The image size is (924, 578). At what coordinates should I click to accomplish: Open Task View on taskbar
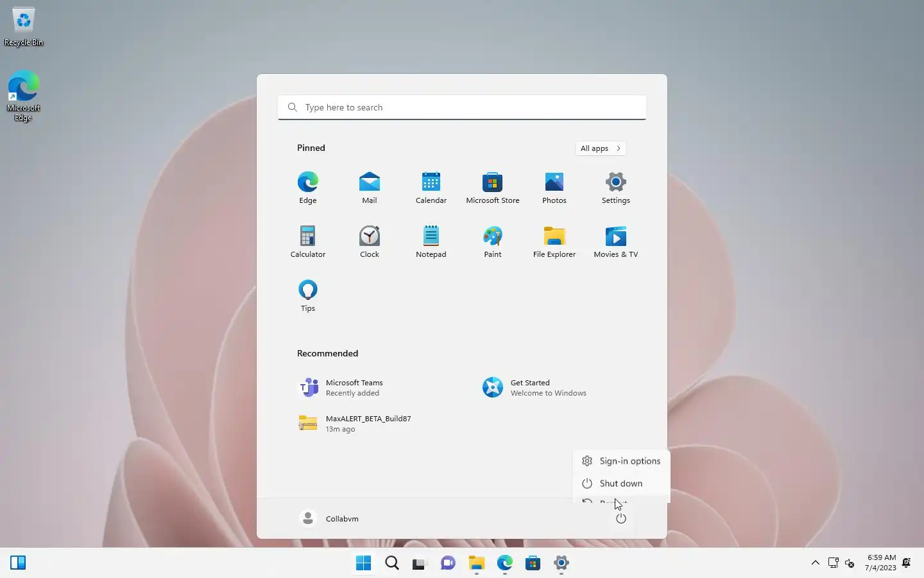click(420, 563)
